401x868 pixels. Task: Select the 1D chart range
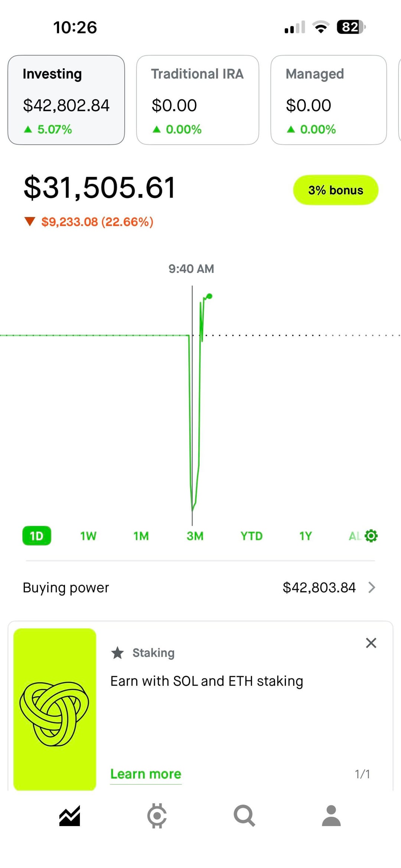(x=37, y=536)
